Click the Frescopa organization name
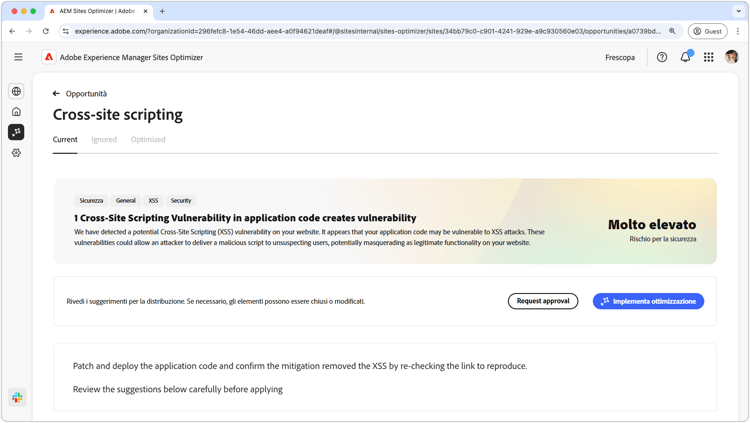 [x=620, y=57]
